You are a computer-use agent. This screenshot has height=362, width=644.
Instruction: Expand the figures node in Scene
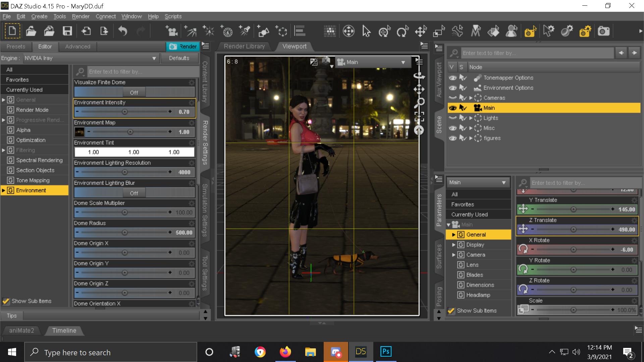tap(471, 138)
